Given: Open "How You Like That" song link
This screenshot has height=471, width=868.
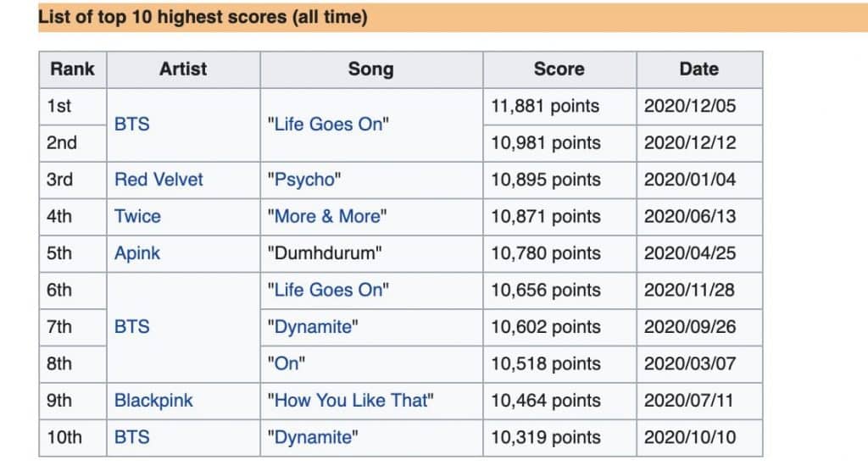Looking at the screenshot, I should point(350,400).
